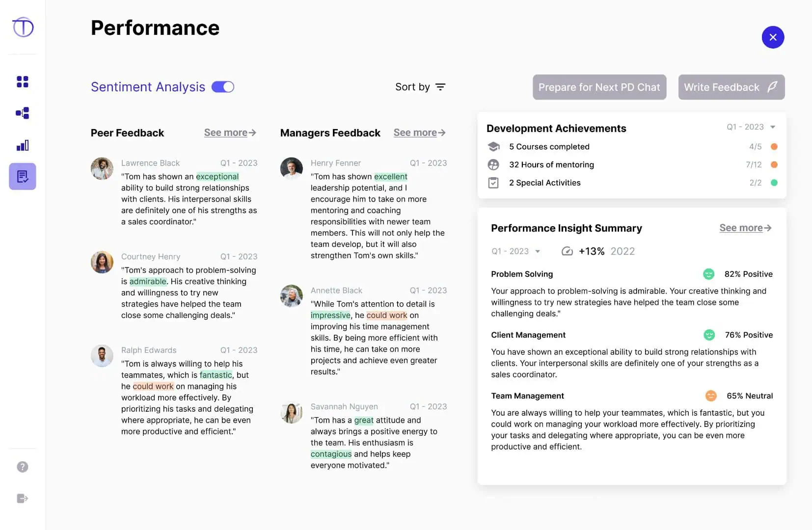Click the Problem Solving heading
The width and height of the screenshot is (812, 530).
(522, 274)
